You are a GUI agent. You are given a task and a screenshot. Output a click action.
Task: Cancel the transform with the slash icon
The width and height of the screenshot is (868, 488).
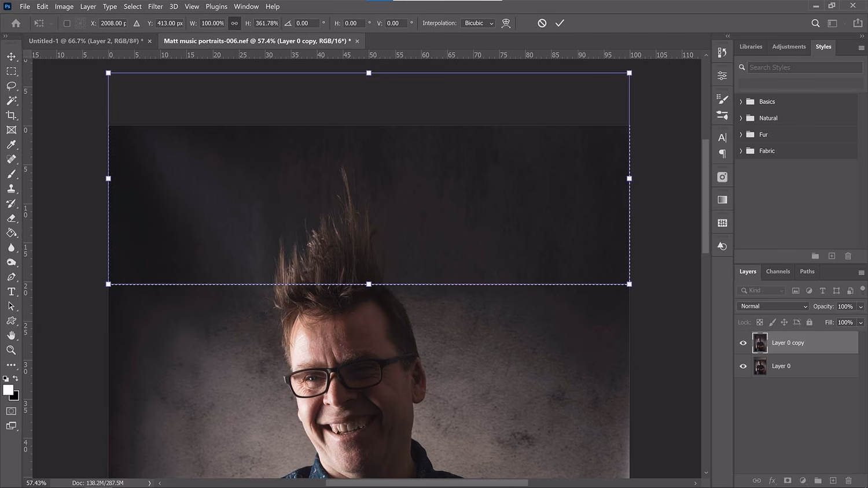click(x=542, y=23)
